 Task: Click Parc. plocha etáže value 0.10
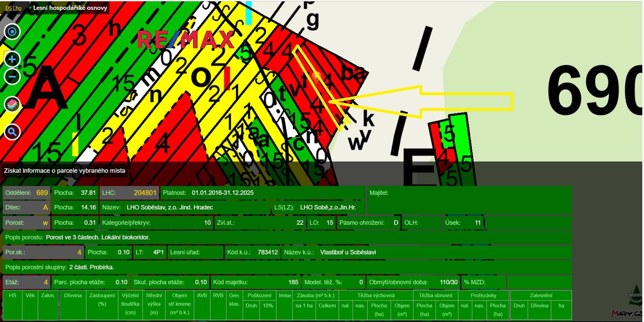pyautogui.click(x=121, y=282)
